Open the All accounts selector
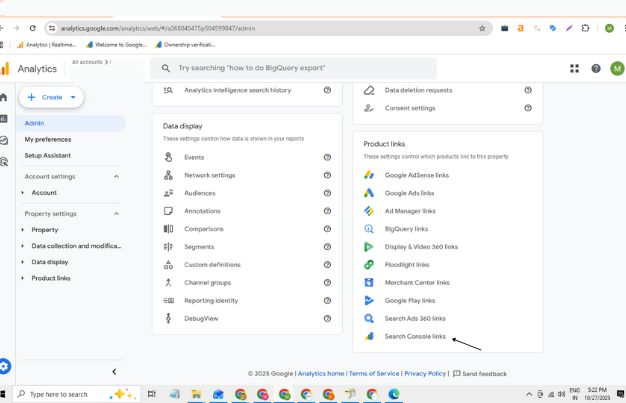 point(90,62)
